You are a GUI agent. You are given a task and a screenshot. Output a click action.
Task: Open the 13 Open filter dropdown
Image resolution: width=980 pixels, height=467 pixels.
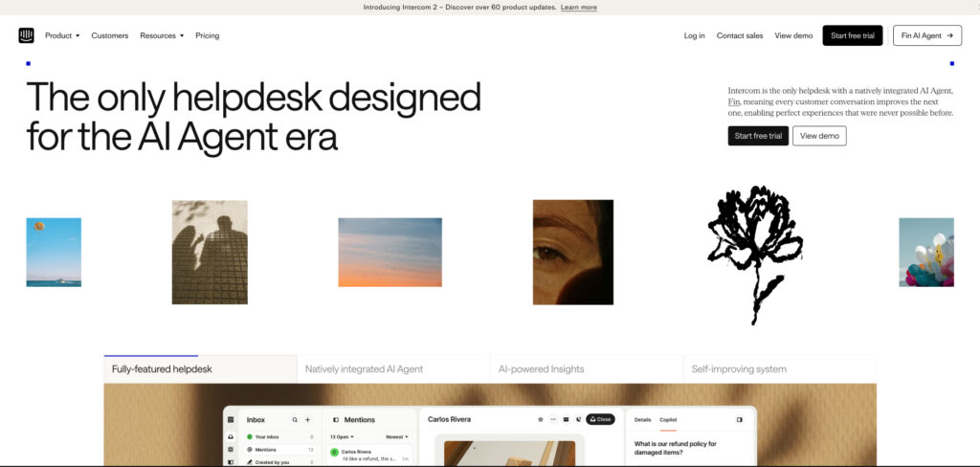pyautogui.click(x=342, y=437)
